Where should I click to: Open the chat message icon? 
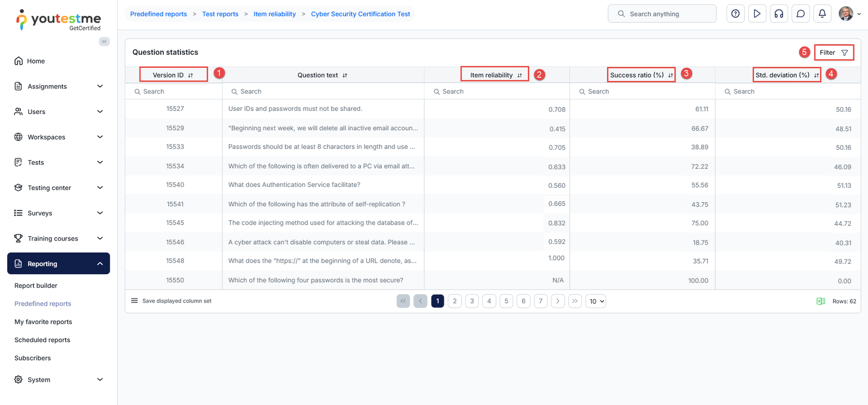pos(800,14)
